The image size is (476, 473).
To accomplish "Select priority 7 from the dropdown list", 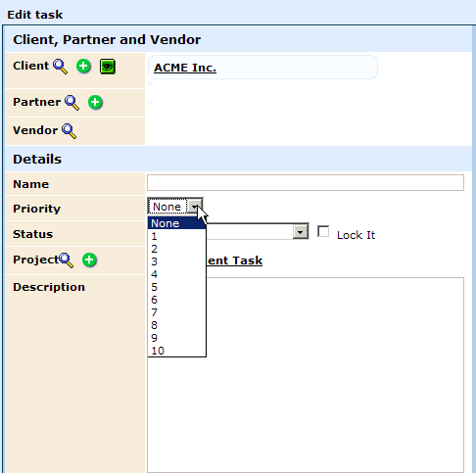I will (x=176, y=312).
